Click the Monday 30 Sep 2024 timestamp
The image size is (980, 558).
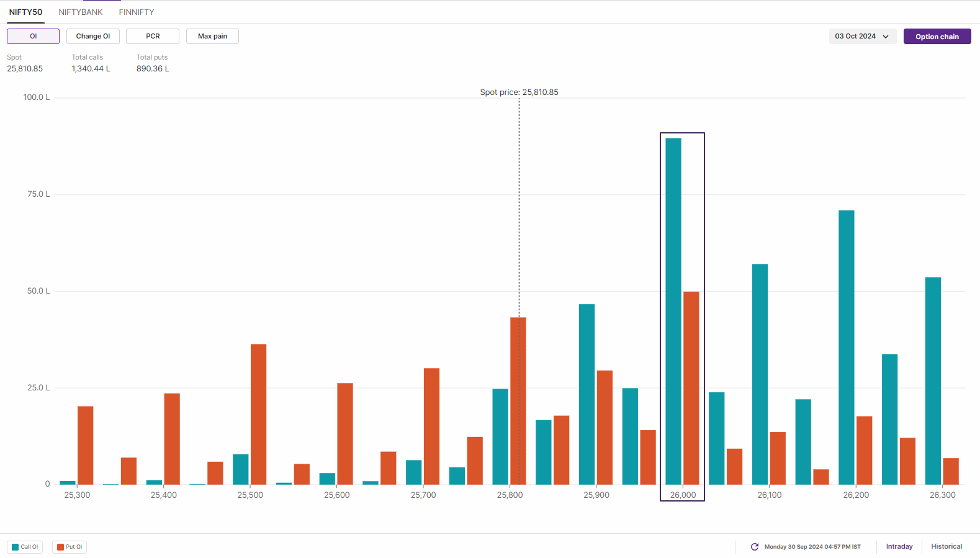[x=812, y=547]
